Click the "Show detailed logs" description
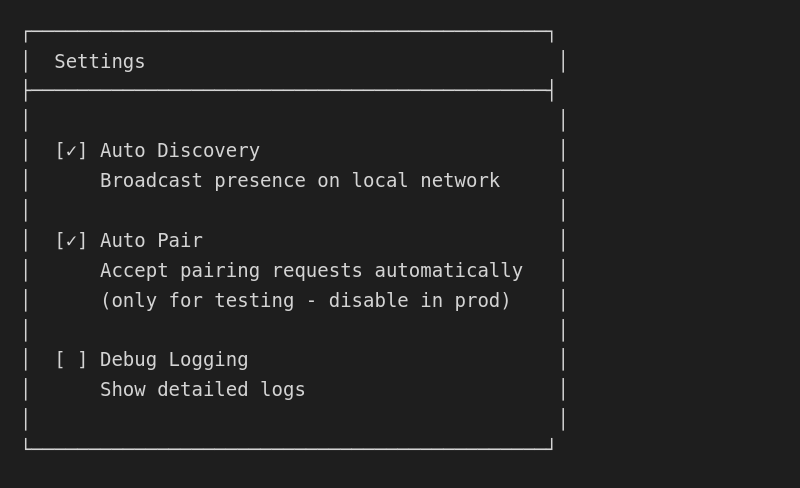This screenshot has width=800, height=488. pos(203,390)
